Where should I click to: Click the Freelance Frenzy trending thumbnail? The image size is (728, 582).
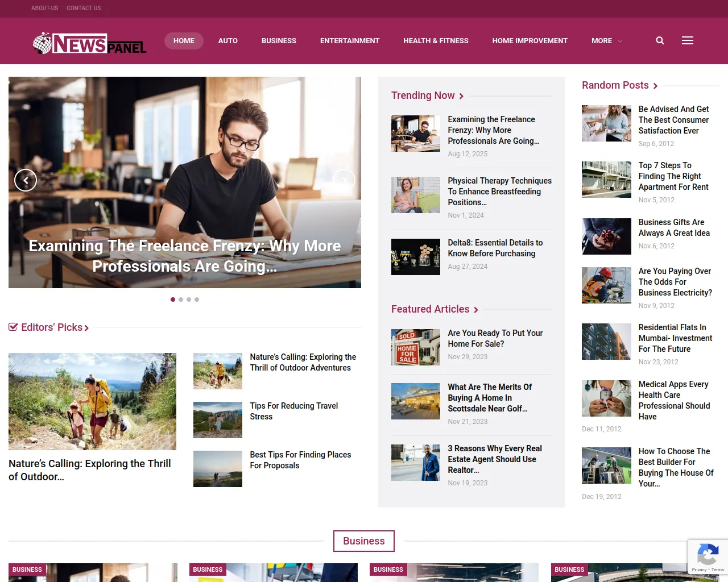click(x=416, y=134)
